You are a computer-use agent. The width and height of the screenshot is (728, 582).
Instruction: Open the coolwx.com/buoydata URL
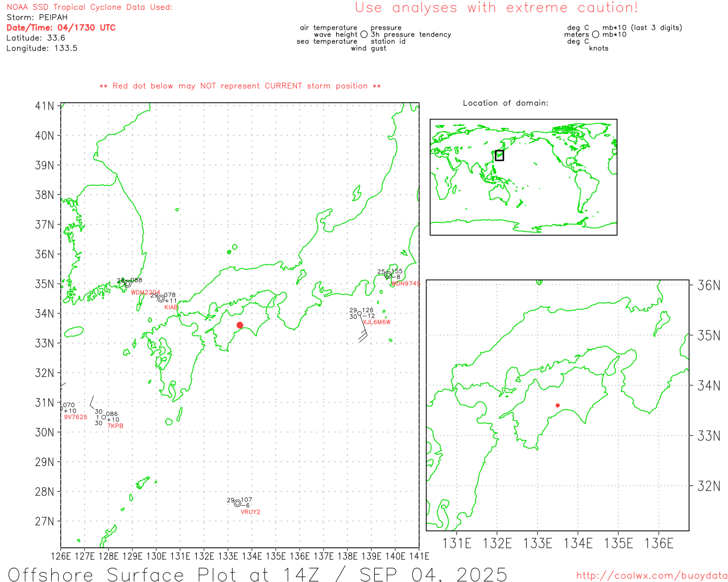(652, 575)
